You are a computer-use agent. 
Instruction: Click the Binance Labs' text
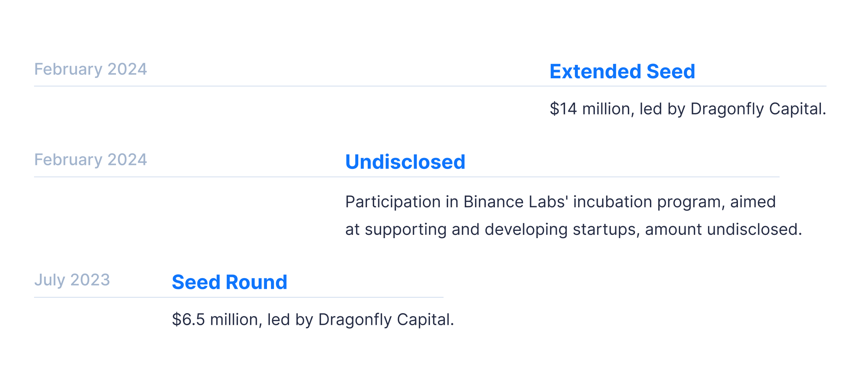516,202
